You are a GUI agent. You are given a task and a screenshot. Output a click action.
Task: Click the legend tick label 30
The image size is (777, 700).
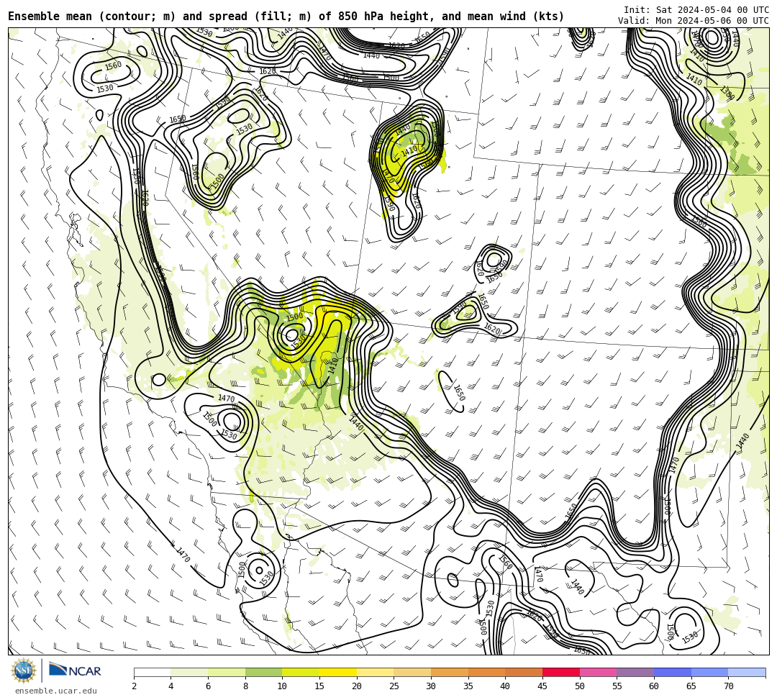click(431, 686)
